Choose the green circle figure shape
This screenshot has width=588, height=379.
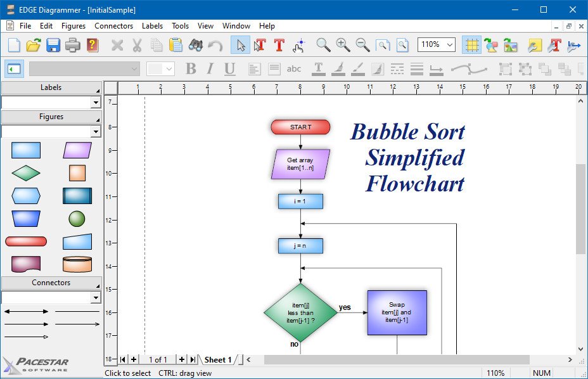77,219
